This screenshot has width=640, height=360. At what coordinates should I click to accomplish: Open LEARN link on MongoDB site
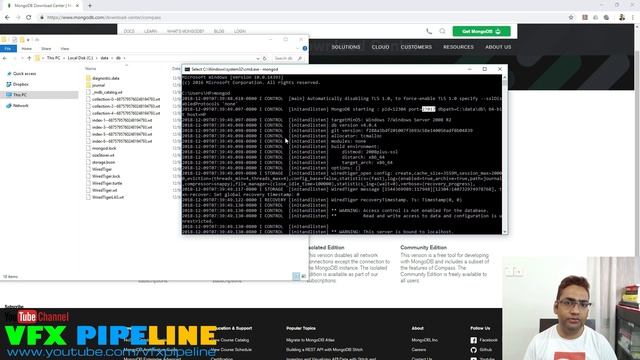150,31
